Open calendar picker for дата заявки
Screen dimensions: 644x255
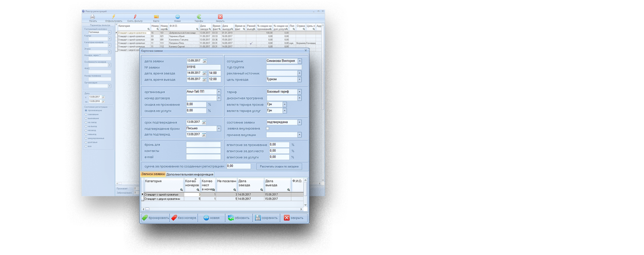click(x=204, y=61)
